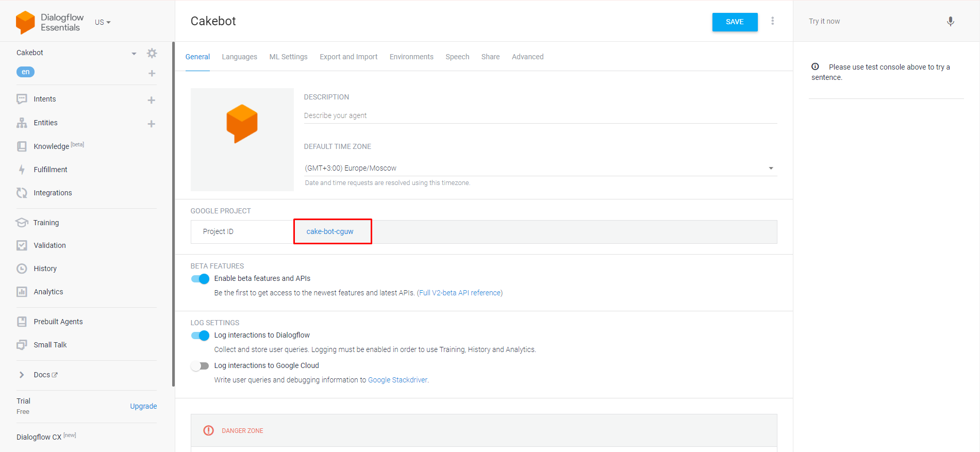
Task: Click the Describe your agent field
Action: pos(540,115)
